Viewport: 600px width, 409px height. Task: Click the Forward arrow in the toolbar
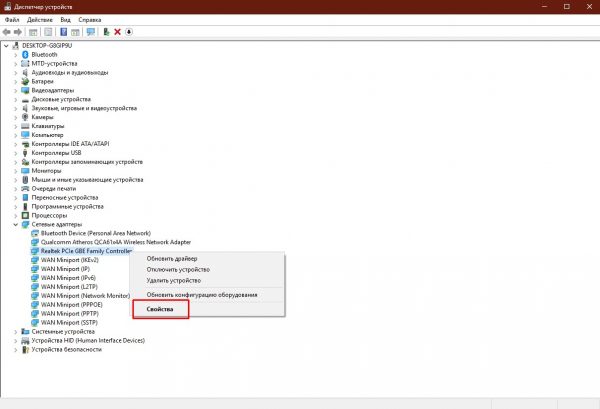18,32
